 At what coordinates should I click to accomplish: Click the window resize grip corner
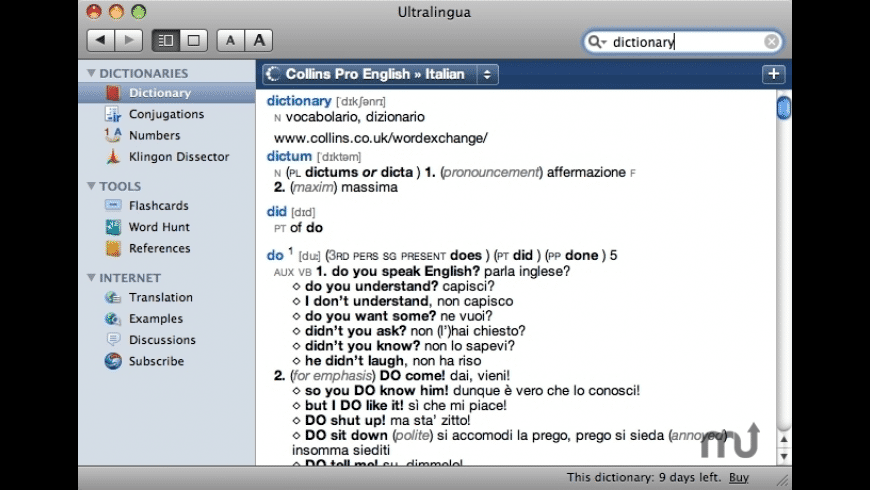coord(782,481)
